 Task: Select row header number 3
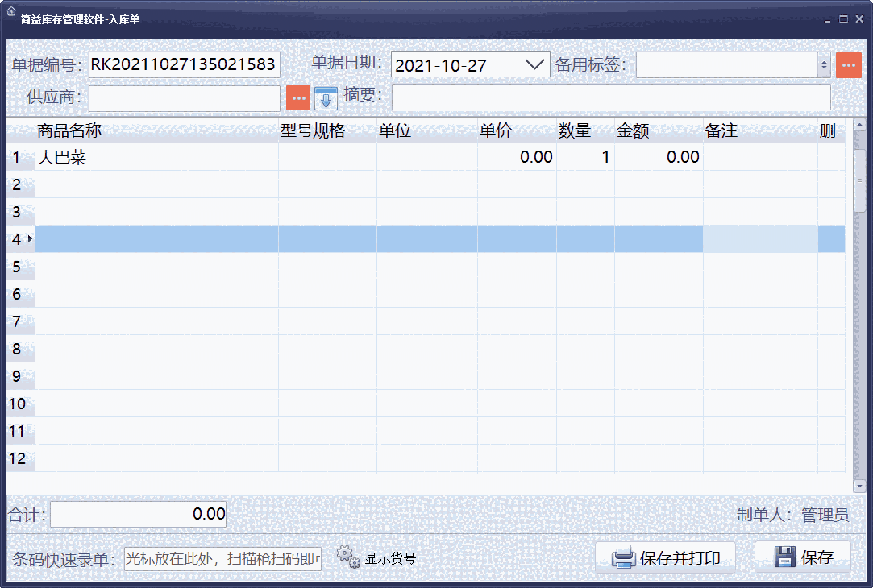(21, 211)
